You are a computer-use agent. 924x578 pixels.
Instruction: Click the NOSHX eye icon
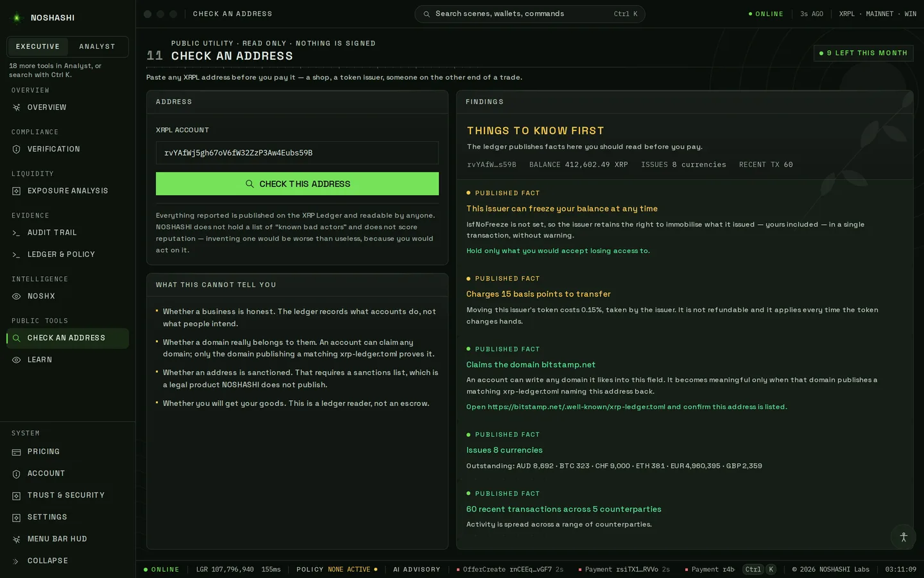[x=17, y=296]
